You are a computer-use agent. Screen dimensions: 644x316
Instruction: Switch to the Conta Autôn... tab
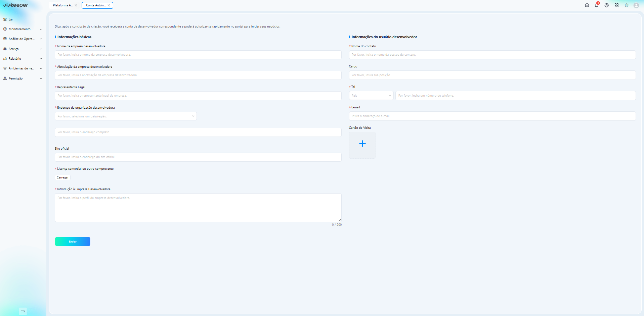coord(96,5)
